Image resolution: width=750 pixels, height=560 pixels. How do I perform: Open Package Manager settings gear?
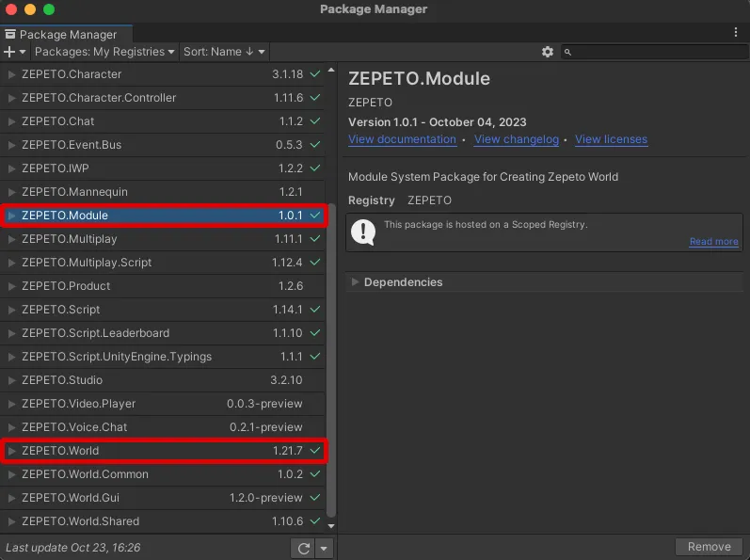pos(548,52)
